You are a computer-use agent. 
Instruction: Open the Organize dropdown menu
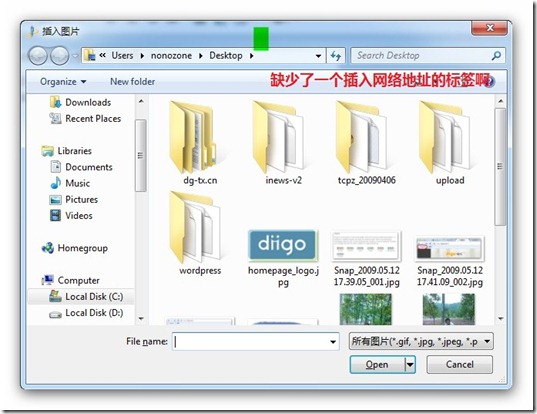tap(63, 82)
